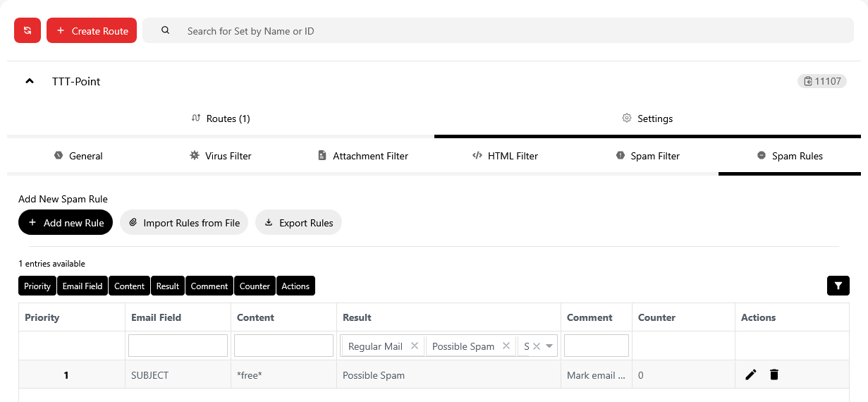The image size is (868, 402).
Task: Click the filter funnel icon
Action: [x=838, y=286]
